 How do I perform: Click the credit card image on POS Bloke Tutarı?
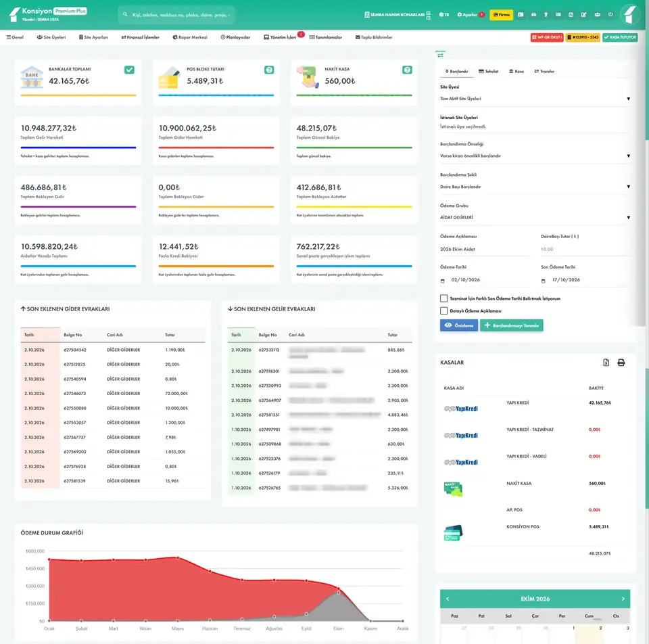(x=169, y=77)
